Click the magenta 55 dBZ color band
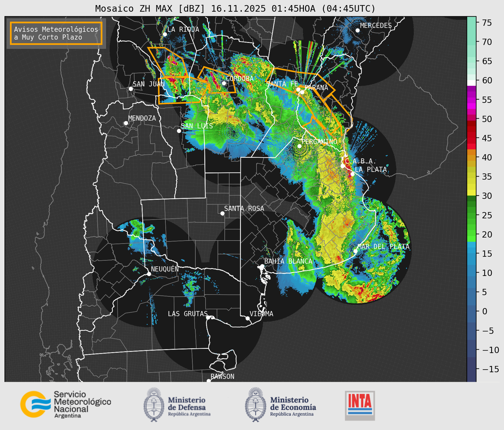The image size is (504, 430). (471, 100)
